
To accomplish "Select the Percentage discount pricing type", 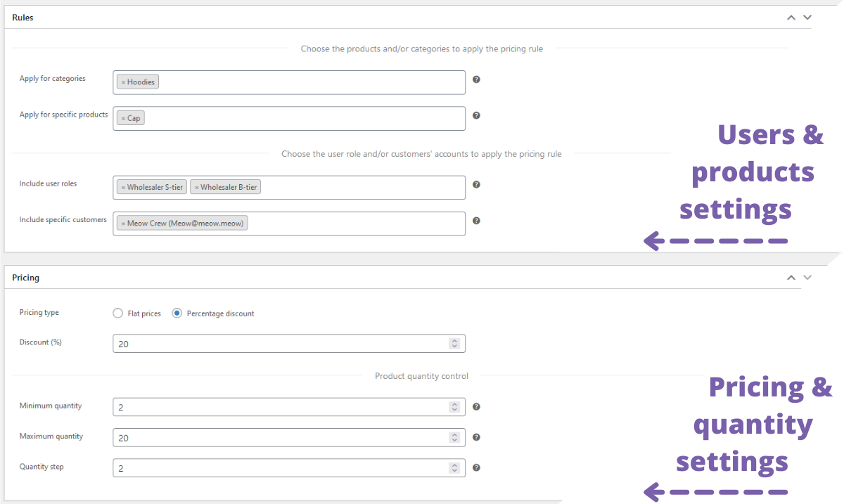I will point(177,313).
